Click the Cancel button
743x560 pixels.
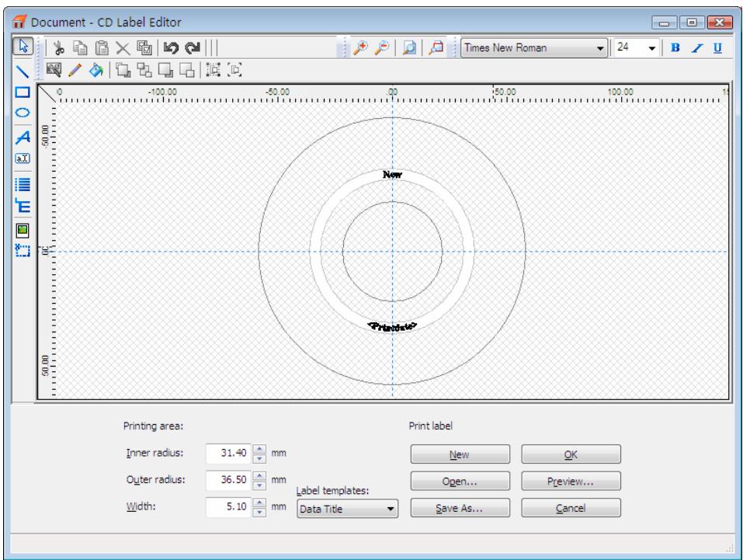571,508
